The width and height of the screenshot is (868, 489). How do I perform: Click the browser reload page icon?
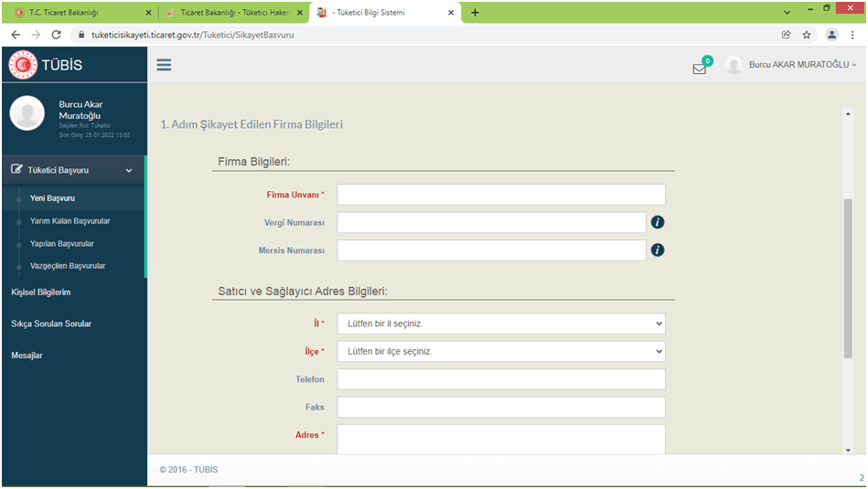click(57, 35)
